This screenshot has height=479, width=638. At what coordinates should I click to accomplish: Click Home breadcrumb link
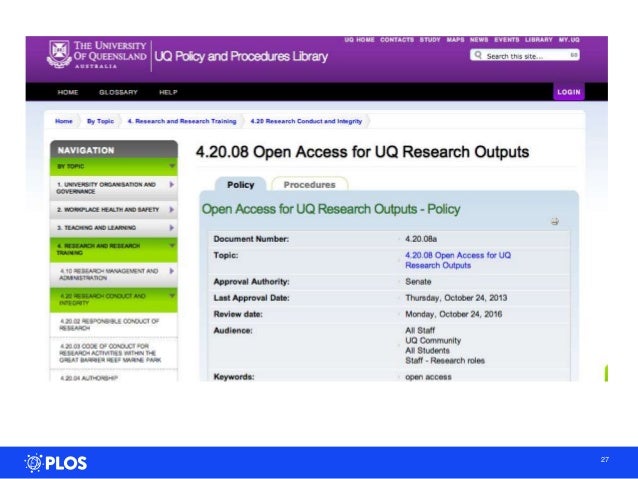point(63,121)
